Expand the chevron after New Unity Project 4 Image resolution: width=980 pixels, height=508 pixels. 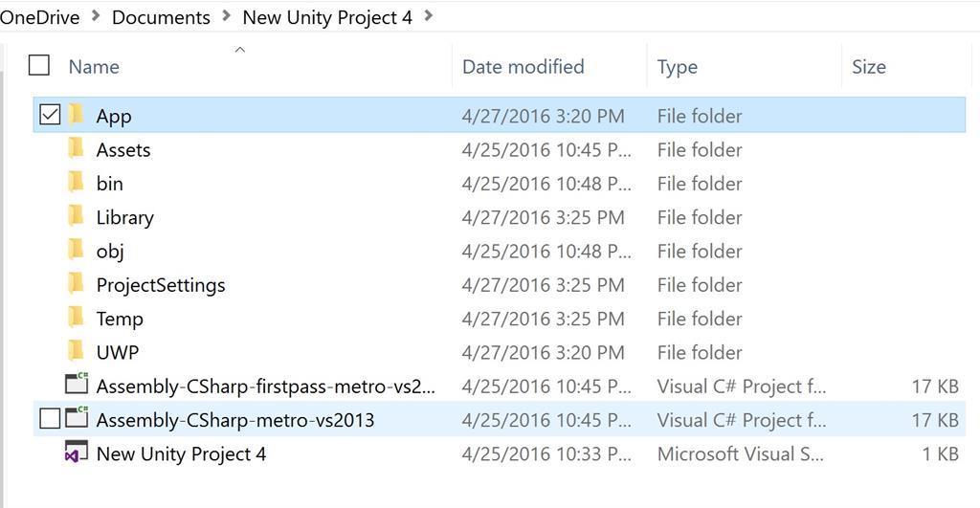coord(428,16)
